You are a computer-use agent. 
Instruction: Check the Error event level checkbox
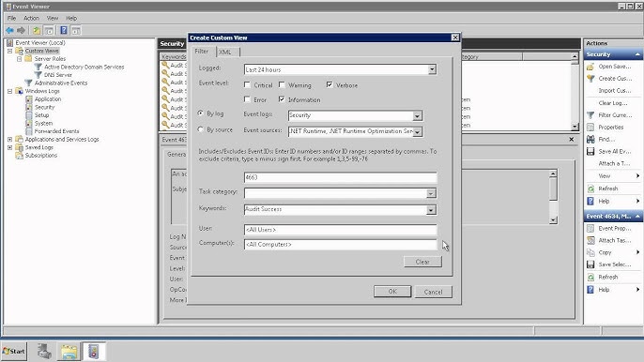point(247,99)
